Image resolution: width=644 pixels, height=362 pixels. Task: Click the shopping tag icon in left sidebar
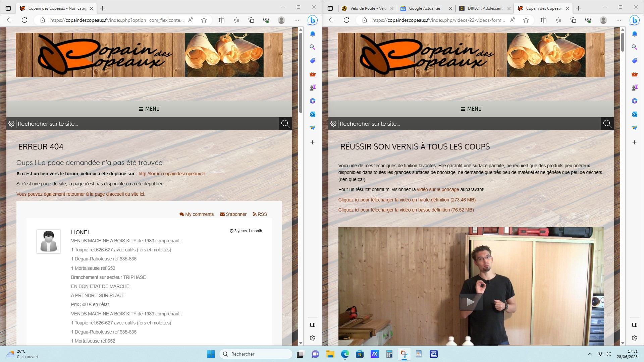pos(312,61)
